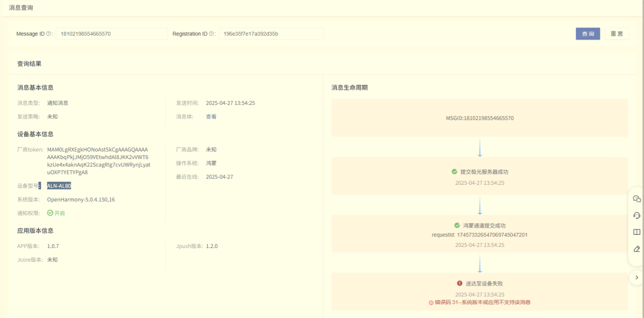The image size is (644, 318).
Task: Click the WeChat contact icon in sidebar
Action: (637, 199)
